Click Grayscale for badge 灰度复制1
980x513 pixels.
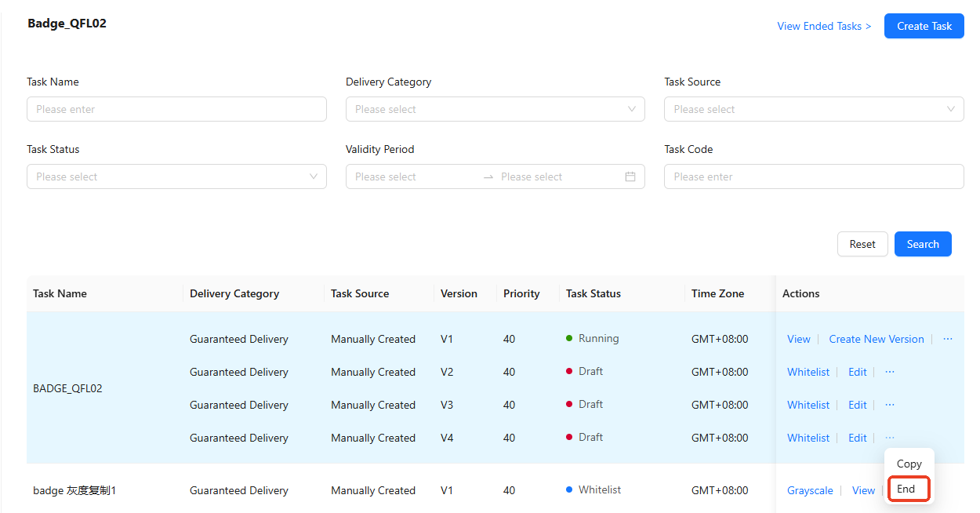point(810,490)
